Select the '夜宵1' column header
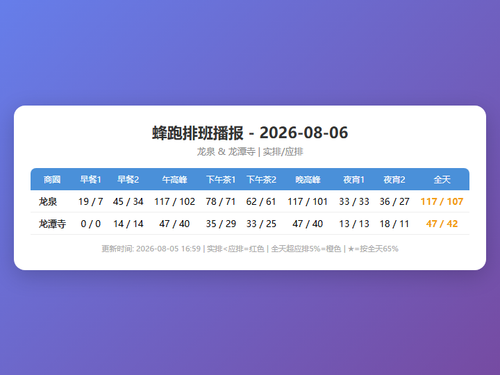Image resolution: width=500 pixels, height=375 pixels. click(x=354, y=180)
